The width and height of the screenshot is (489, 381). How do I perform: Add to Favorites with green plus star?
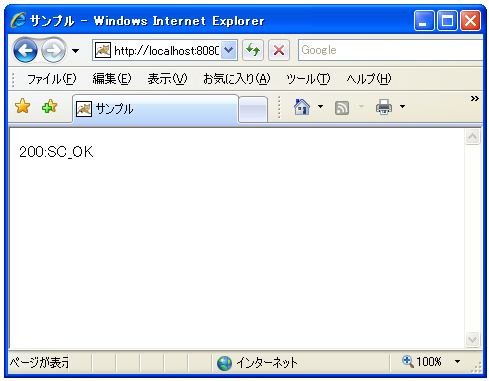coord(49,106)
